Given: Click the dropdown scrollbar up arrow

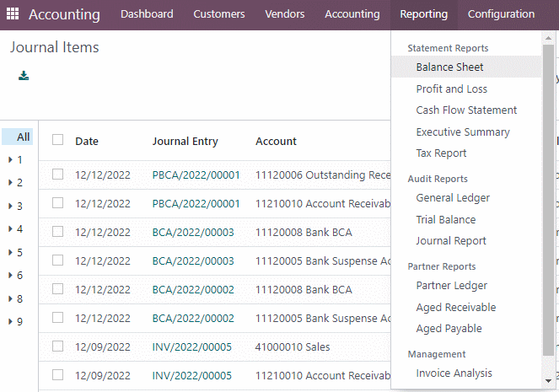Looking at the screenshot, I should [x=548, y=38].
